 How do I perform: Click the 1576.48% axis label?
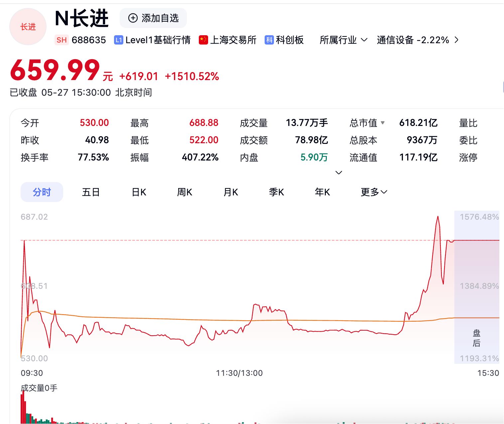[479, 217]
